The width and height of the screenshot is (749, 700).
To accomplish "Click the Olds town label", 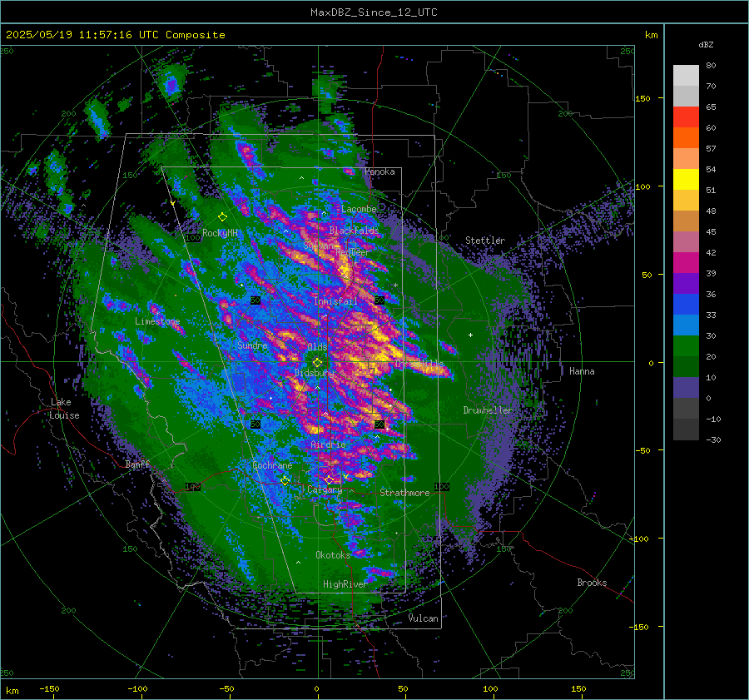I will (317, 346).
